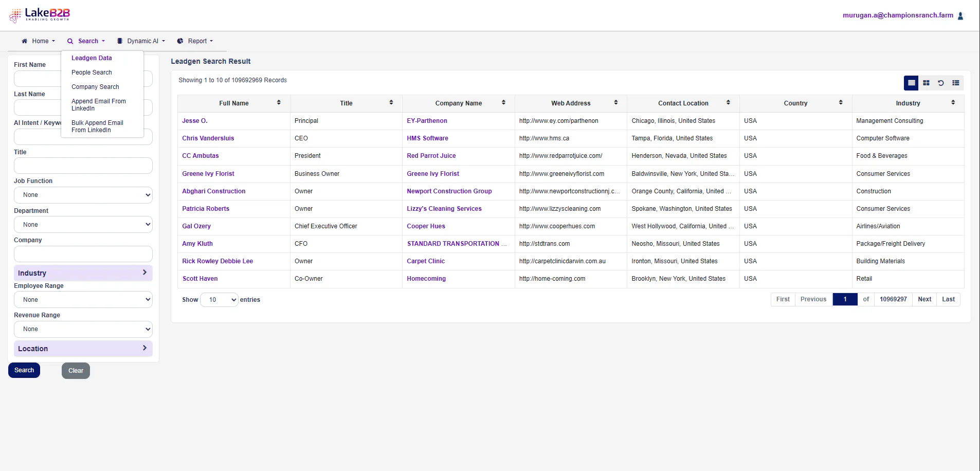The width and height of the screenshot is (980, 471).
Task: Open the Home menu
Action: pyautogui.click(x=39, y=41)
